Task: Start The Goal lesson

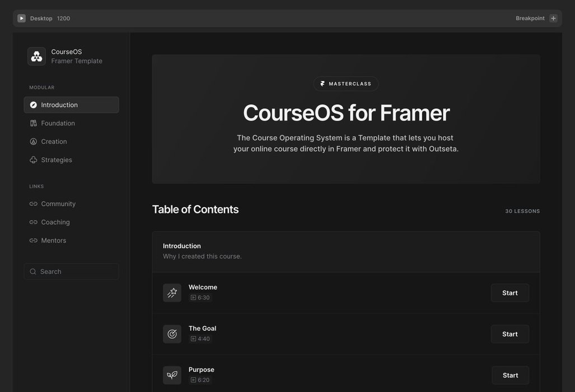Action: [509, 334]
